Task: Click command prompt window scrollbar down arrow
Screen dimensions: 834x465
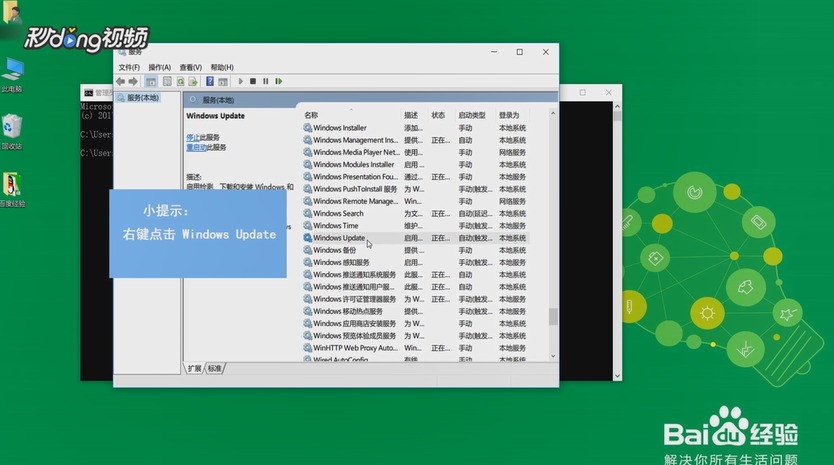Action: tap(617, 376)
